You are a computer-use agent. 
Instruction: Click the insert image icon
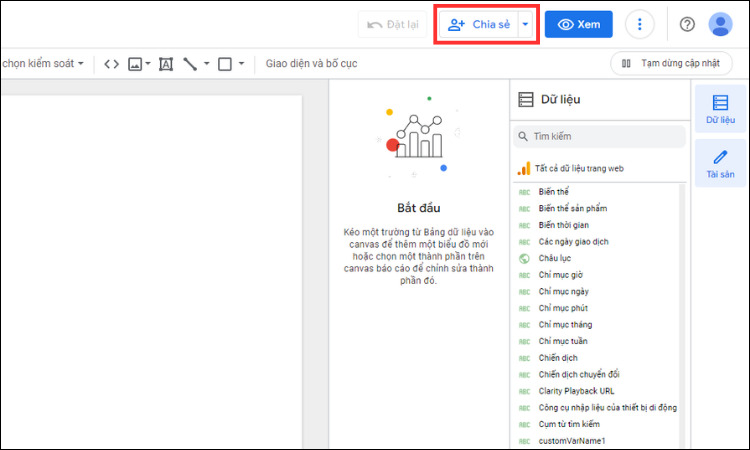tap(135, 64)
